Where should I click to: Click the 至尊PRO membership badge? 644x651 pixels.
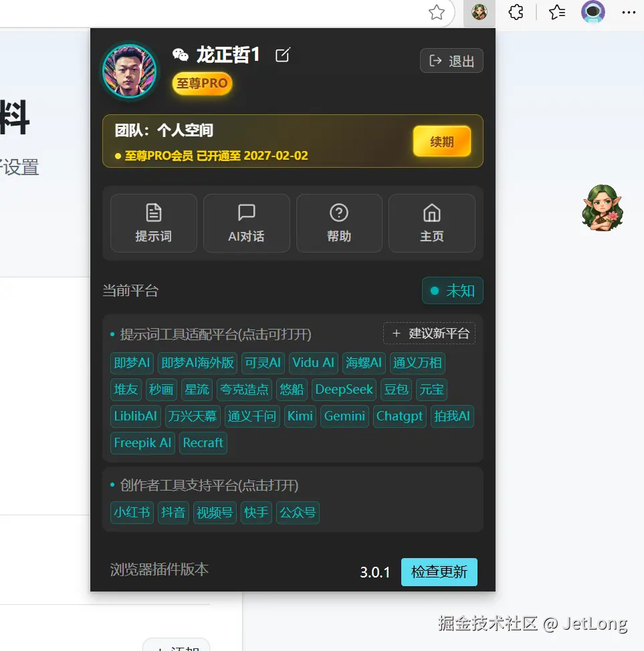tap(202, 84)
